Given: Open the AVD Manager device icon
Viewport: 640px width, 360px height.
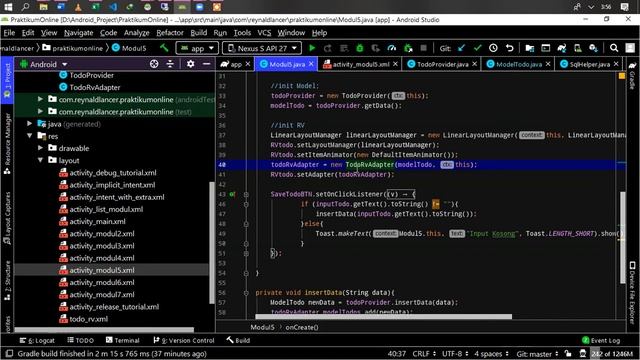Looking at the screenshot, I should pyautogui.click(x=578, y=48).
